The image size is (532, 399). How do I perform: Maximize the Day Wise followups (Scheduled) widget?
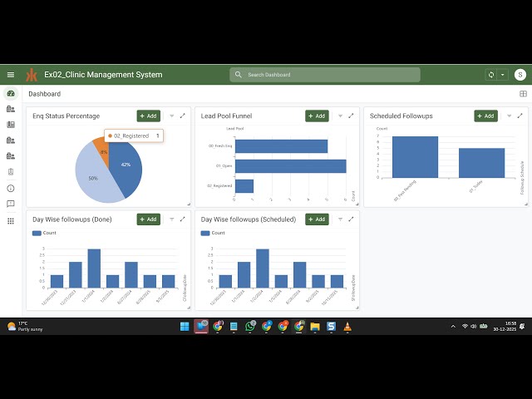(351, 219)
